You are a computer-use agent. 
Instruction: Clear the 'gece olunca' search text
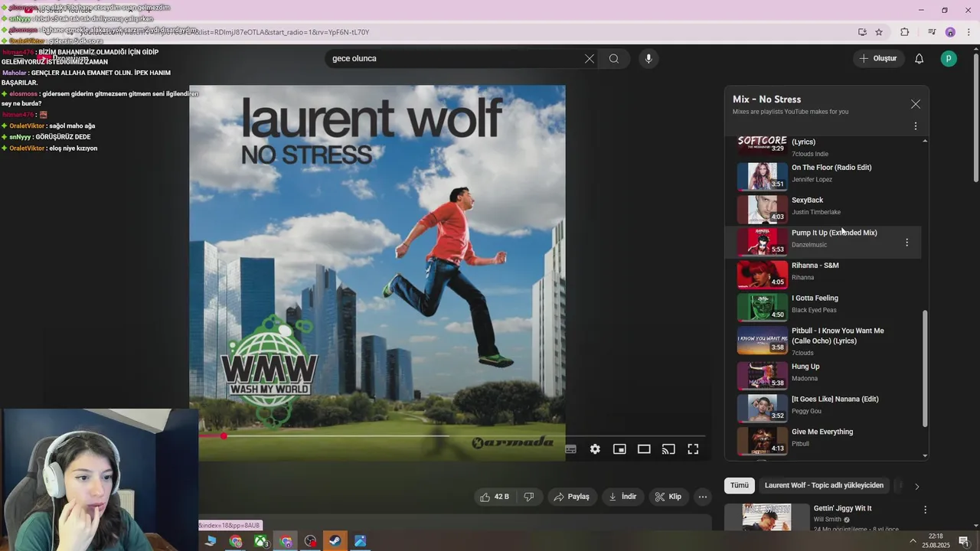click(x=590, y=59)
